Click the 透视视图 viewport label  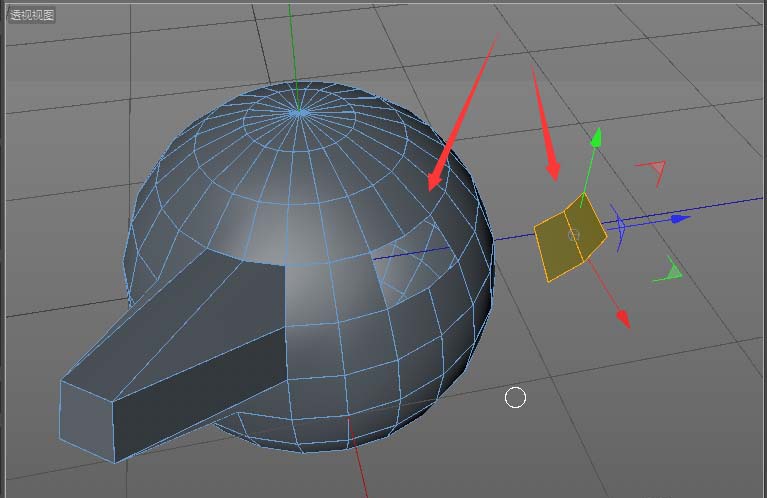click(x=32, y=15)
